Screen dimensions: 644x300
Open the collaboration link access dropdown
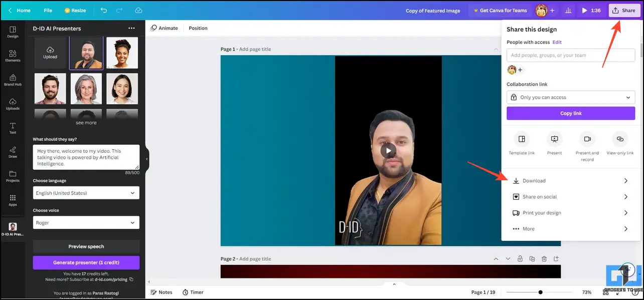(x=571, y=97)
